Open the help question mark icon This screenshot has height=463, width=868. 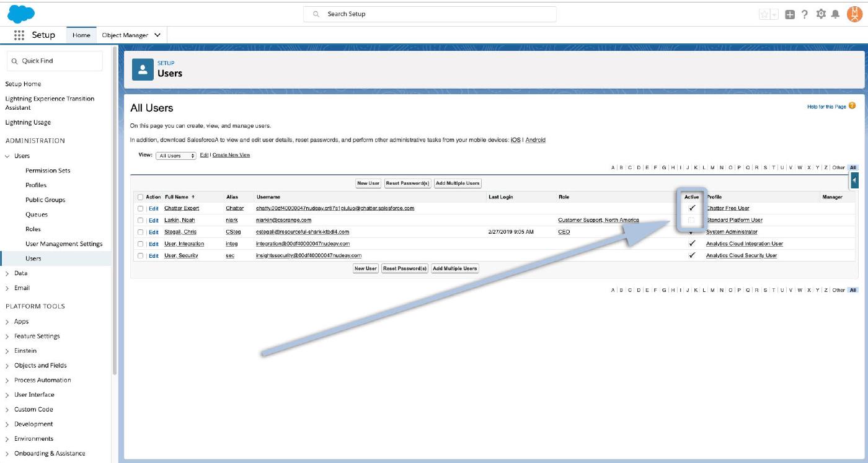[x=804, y=14]
